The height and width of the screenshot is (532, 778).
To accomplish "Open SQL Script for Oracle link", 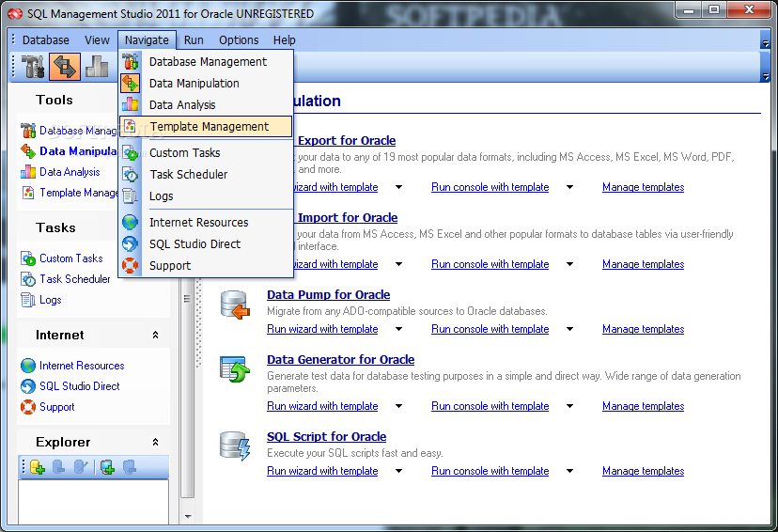I will click(326, 437).
